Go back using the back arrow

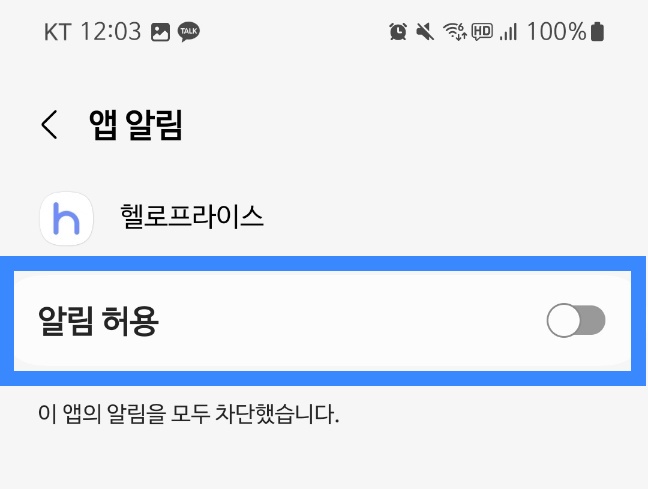[x=49, y=125]
